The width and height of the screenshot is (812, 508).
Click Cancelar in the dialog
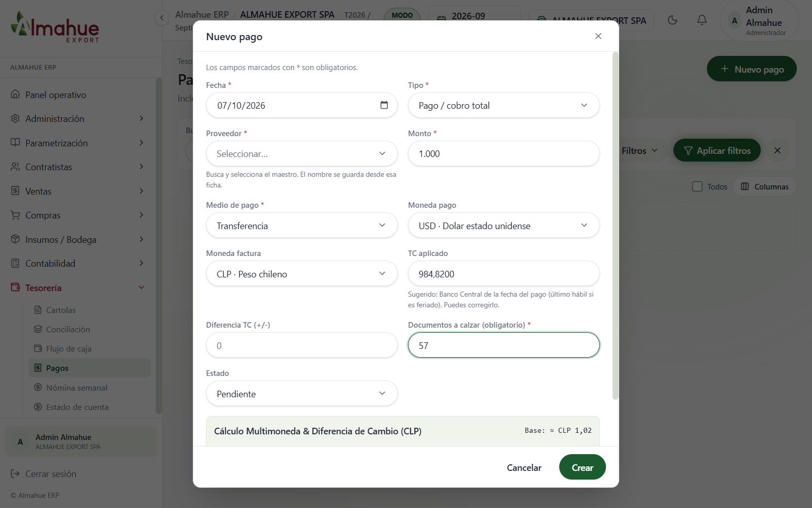tap(524, 467)
